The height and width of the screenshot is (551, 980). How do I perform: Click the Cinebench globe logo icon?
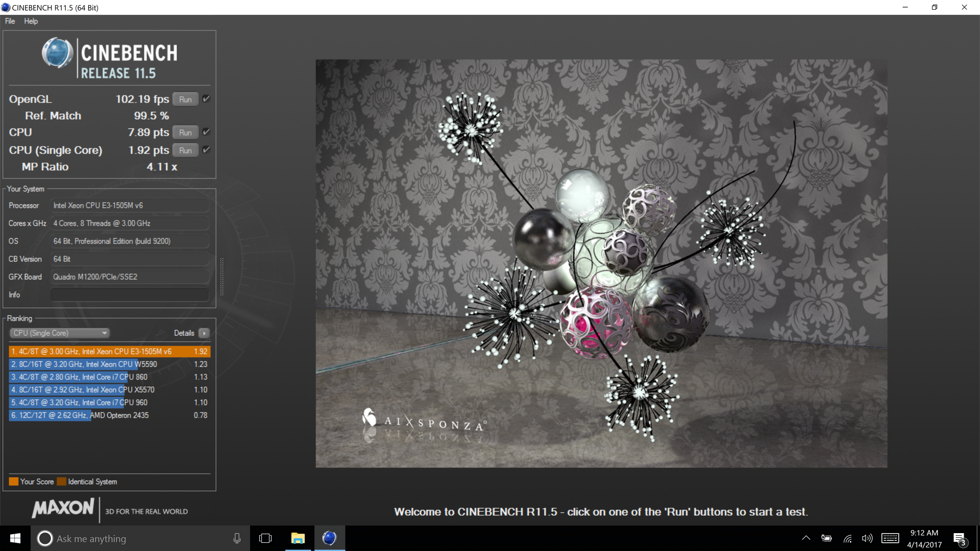(x=57, y=53)
